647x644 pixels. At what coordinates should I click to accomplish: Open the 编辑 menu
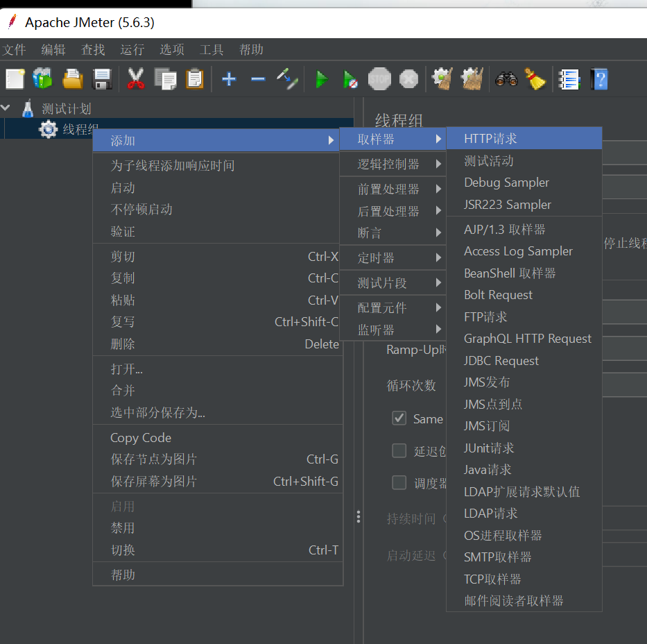tap(53, 49)
